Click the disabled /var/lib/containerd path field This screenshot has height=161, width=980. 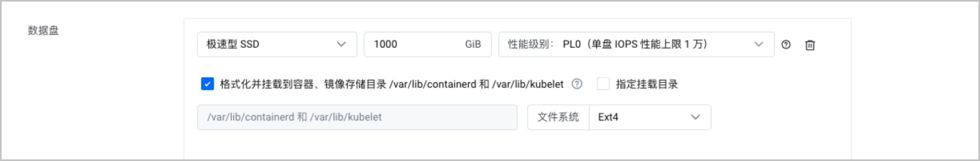[x=357, y=117]
